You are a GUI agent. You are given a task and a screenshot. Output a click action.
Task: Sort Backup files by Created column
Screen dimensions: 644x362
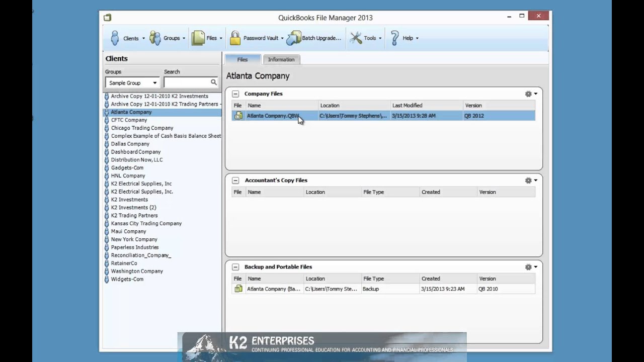[x=448, y=279]
